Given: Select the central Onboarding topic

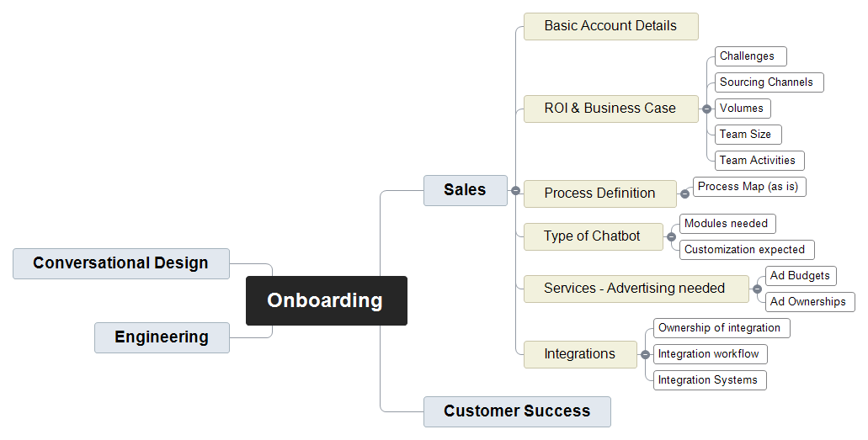Looking at the screenshot, I should (326, 300).
